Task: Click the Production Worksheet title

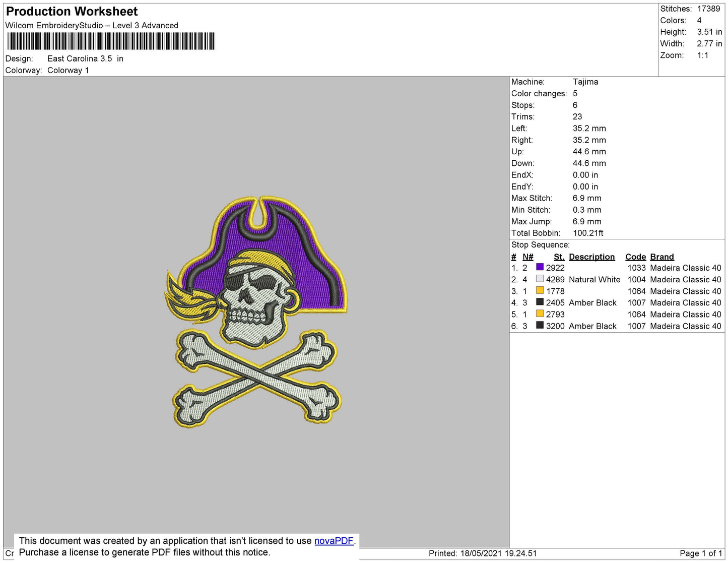Action: (x=72, y=12)
